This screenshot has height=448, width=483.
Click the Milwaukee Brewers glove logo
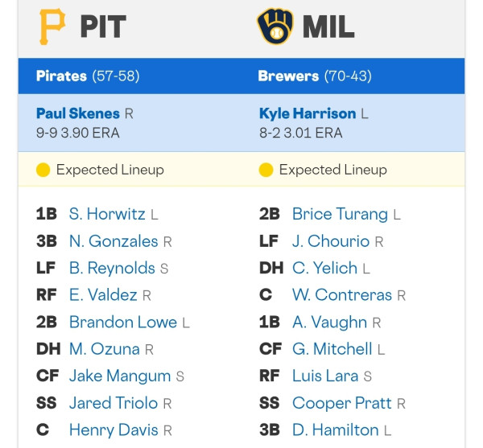[275, 27]
